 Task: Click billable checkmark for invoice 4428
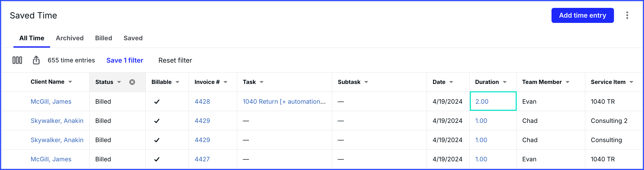(157, 102)
